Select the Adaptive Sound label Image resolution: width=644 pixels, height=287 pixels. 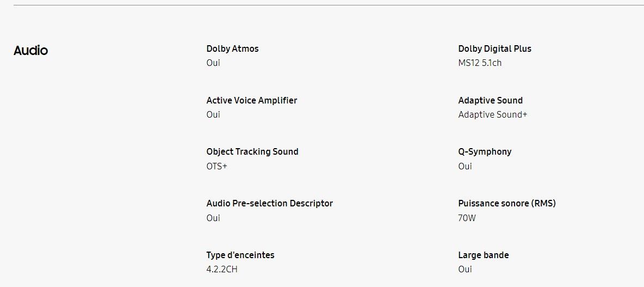click(x=491, y=100)
